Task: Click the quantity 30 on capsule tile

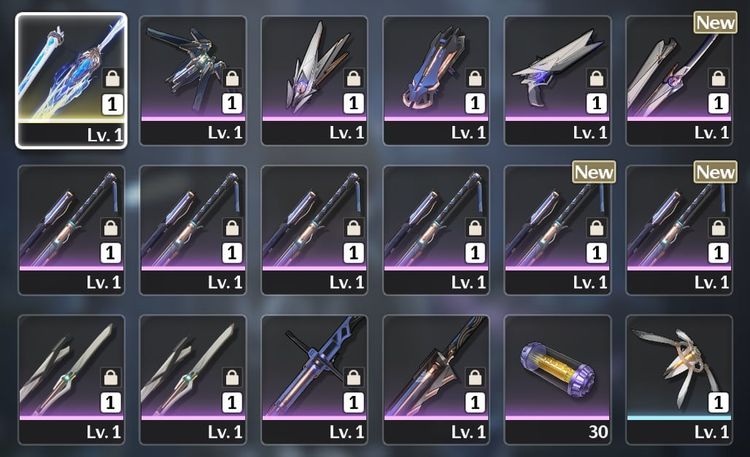Action: point(598,432)
